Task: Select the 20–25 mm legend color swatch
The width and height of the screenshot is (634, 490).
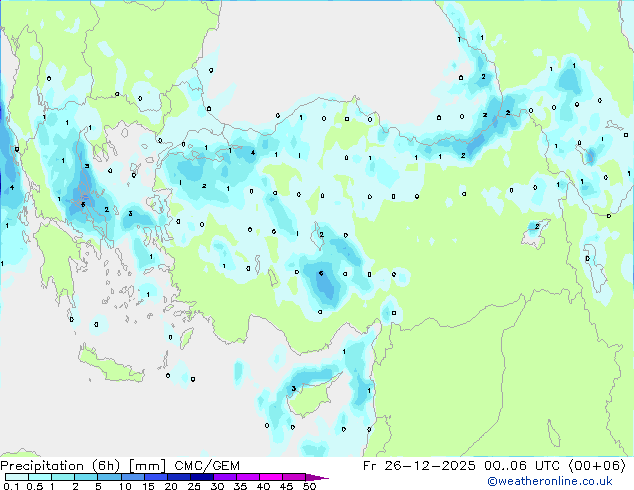Action: (179, 477)
